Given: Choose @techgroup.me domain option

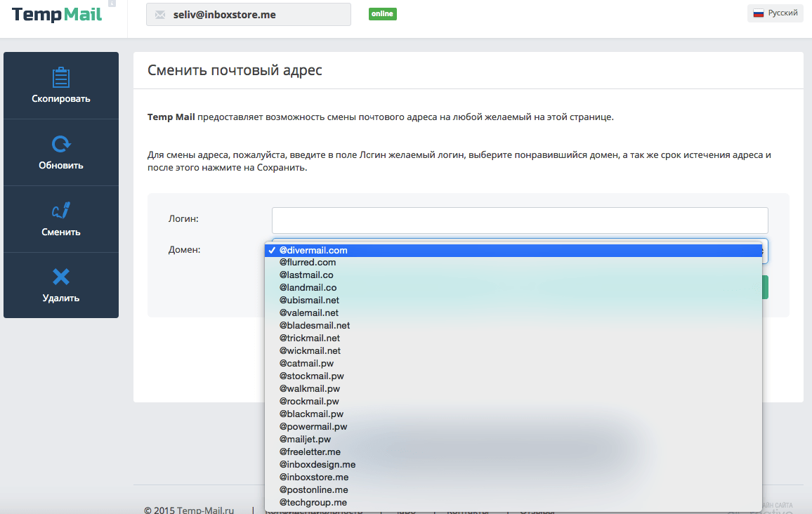Looking at the screenshot, I should [x=513, y=503].
